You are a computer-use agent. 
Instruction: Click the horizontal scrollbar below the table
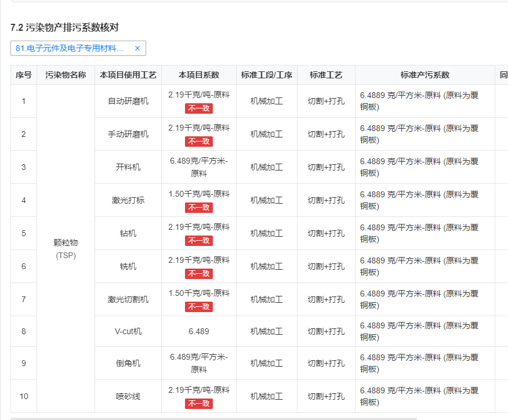coord(213,419)
